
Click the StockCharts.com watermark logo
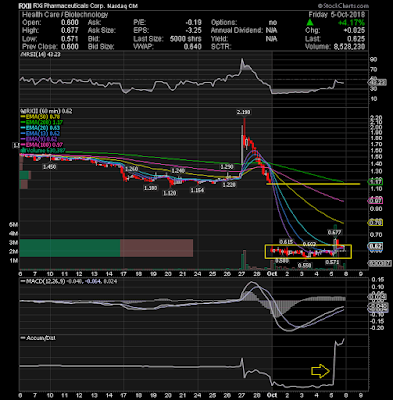343,6
